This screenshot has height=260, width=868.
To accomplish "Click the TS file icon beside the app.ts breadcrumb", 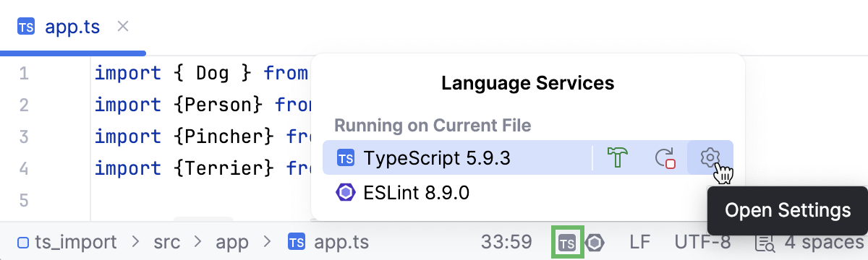I will click(x=296, y=242).
